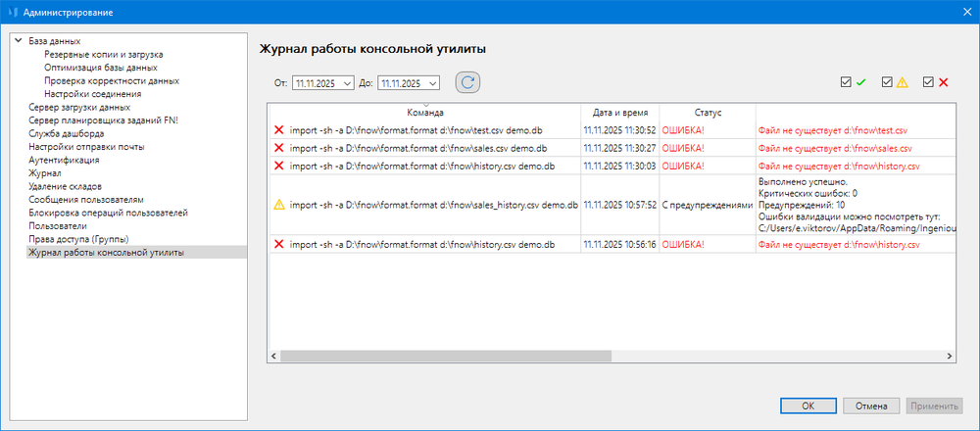Click the refresh log button
Image resolution: width=980 pixels, height=431 pixels.
coord(467,83)
